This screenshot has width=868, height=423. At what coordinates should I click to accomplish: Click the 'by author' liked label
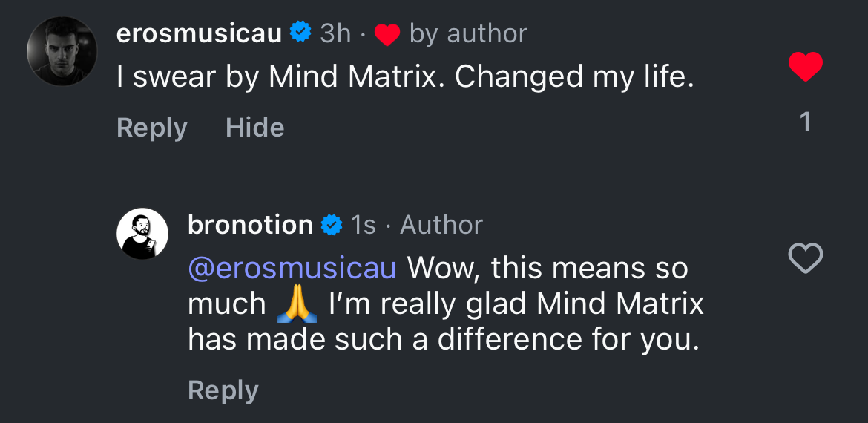(468, 33)
